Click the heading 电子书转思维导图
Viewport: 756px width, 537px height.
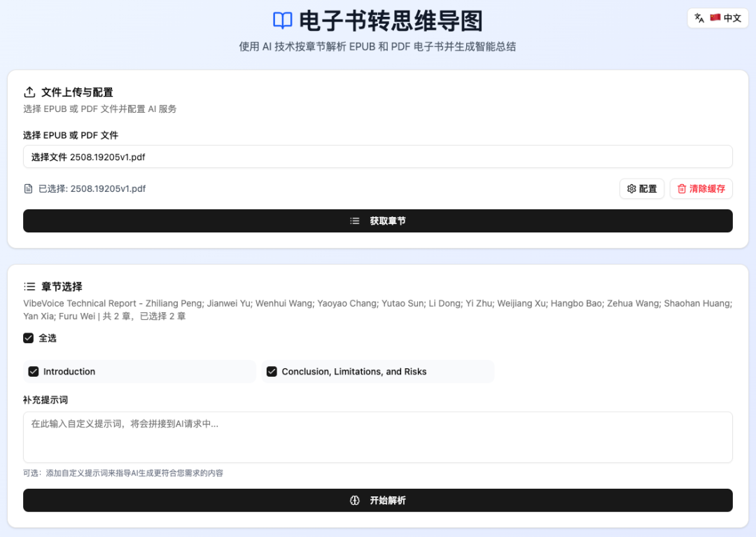point(391,21)
